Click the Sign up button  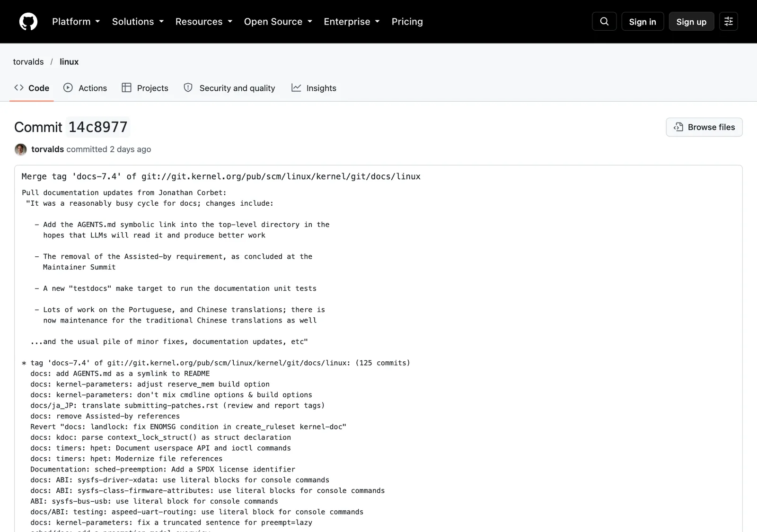691,22
